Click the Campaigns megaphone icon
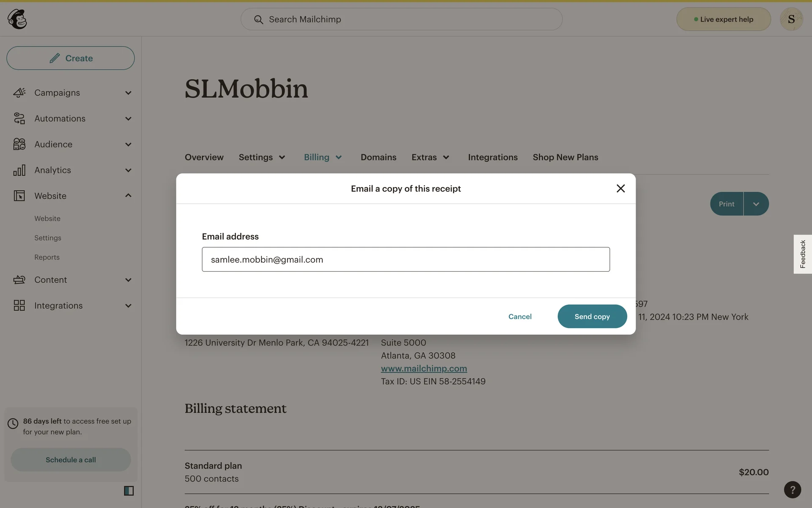812x508 pixels. 19,93
